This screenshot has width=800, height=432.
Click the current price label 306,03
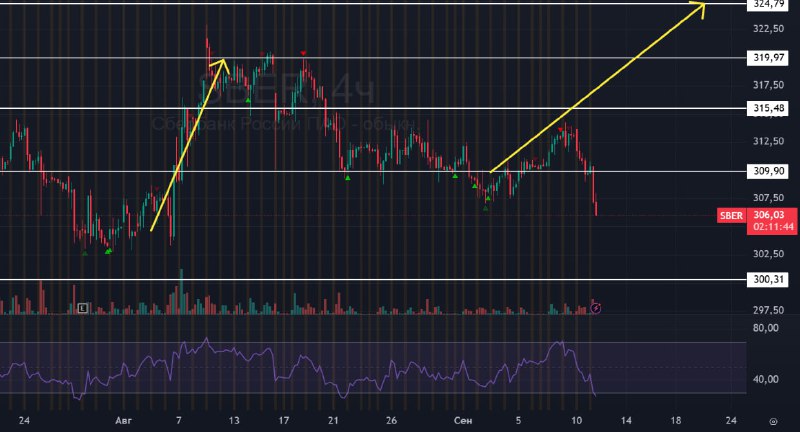click(769, 215)
